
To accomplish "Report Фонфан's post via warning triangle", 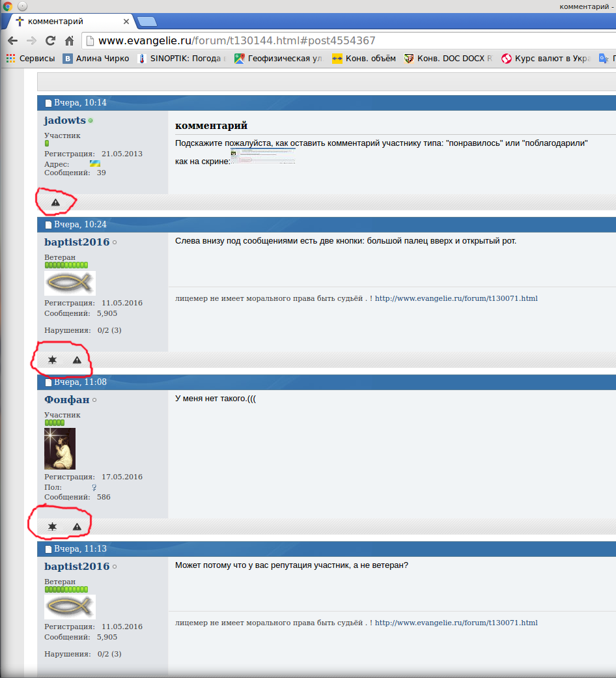I will tap(77, 526).
